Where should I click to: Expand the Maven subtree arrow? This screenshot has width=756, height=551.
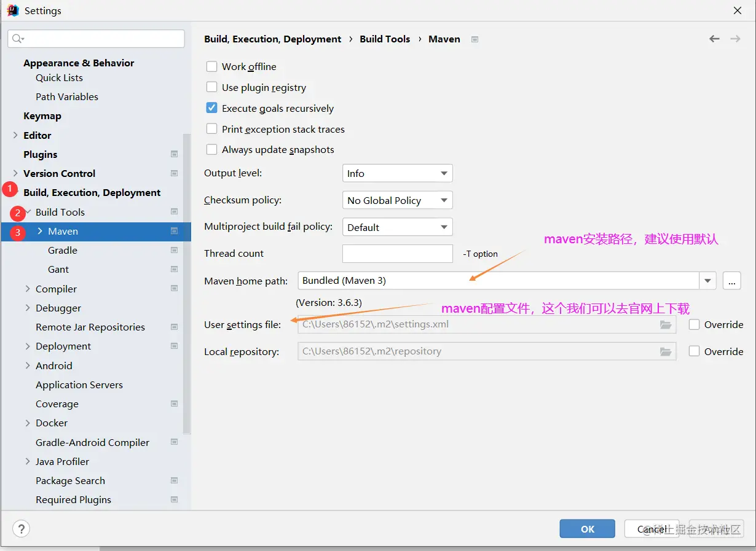click(x=40, y=231)
